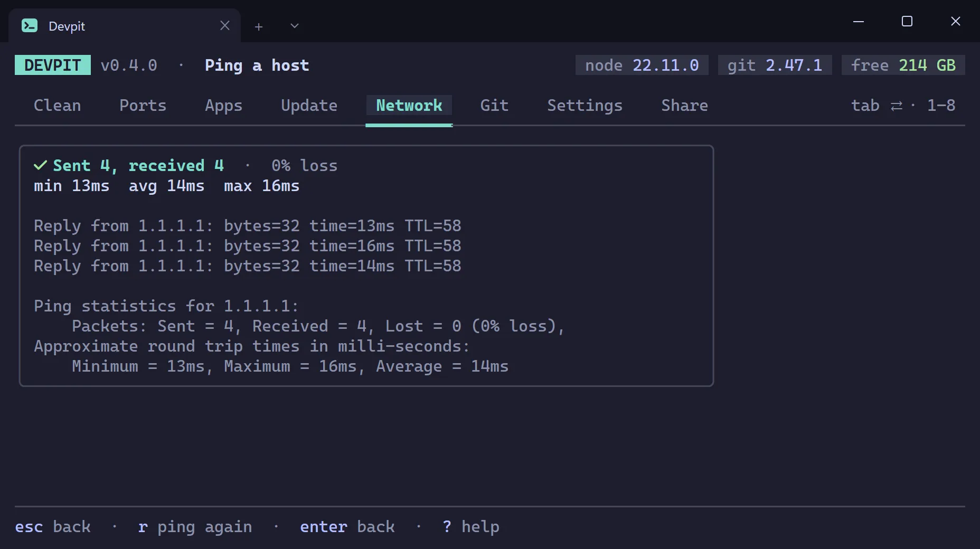Click the 'Packets: Sent = 4' line
The width and height of the screenshot is (980, 549).
coord(318,326)
